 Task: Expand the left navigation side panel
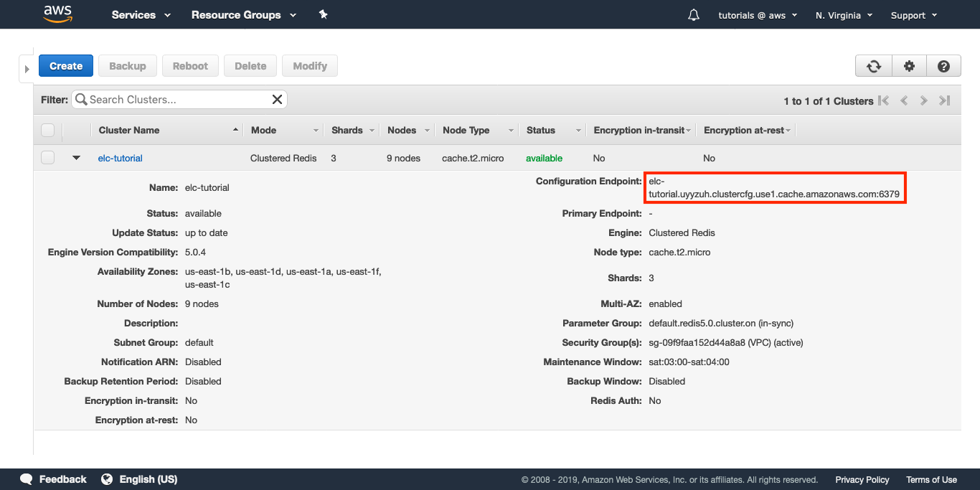click(27, 69)
